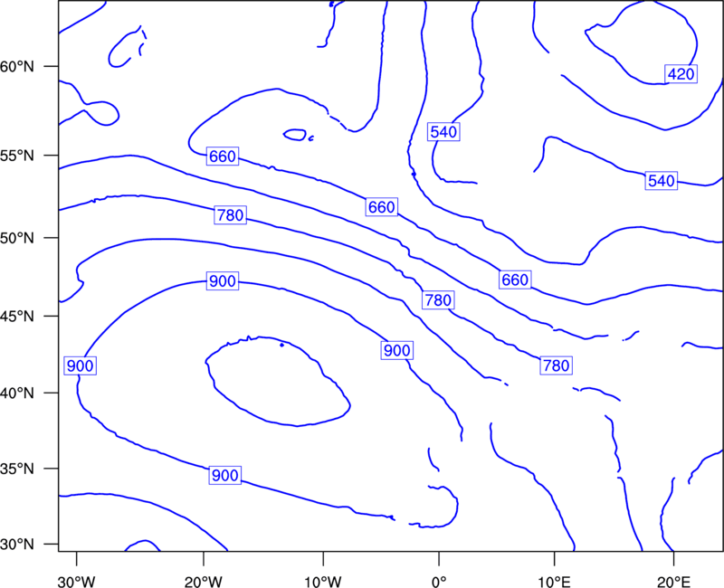The image size is (724, 588).
Task: Click the 660 label level with 55°N
Action: click(x=223, y=156)
